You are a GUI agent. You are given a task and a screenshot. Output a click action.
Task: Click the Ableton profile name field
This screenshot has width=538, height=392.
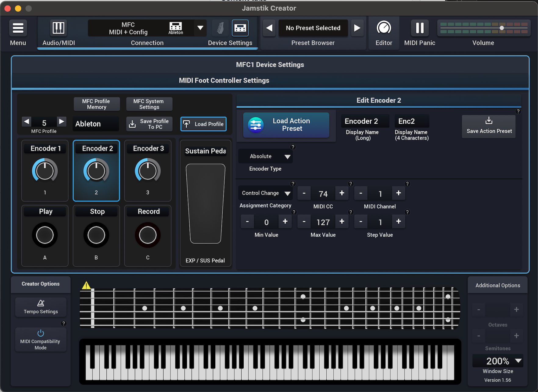[96, 124]
